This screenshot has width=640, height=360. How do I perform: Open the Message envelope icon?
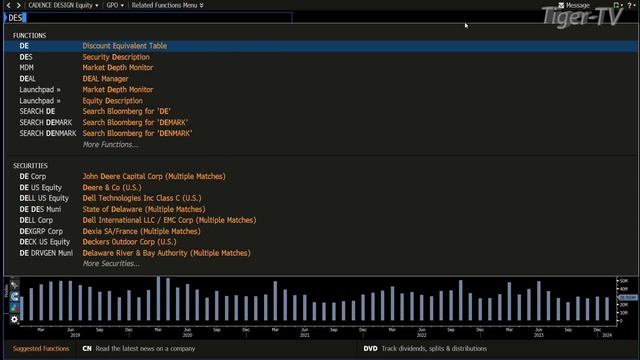(561, 5)
